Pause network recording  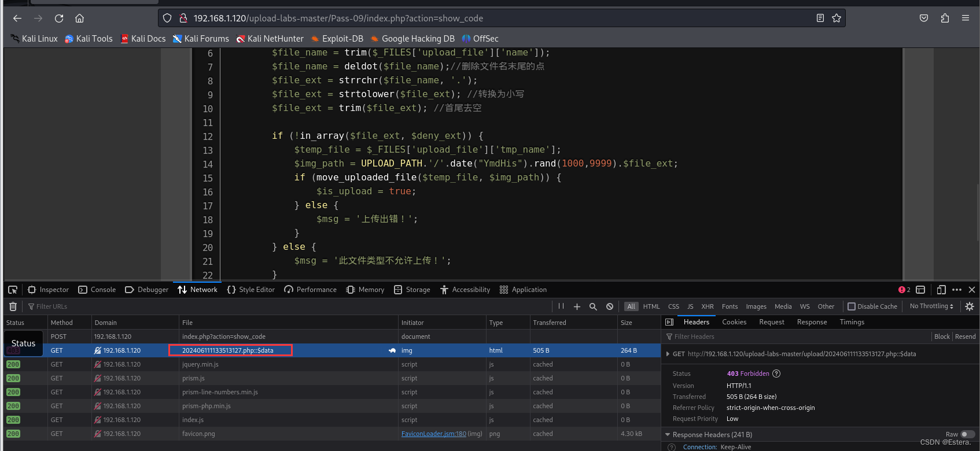[x=561, y=306]
